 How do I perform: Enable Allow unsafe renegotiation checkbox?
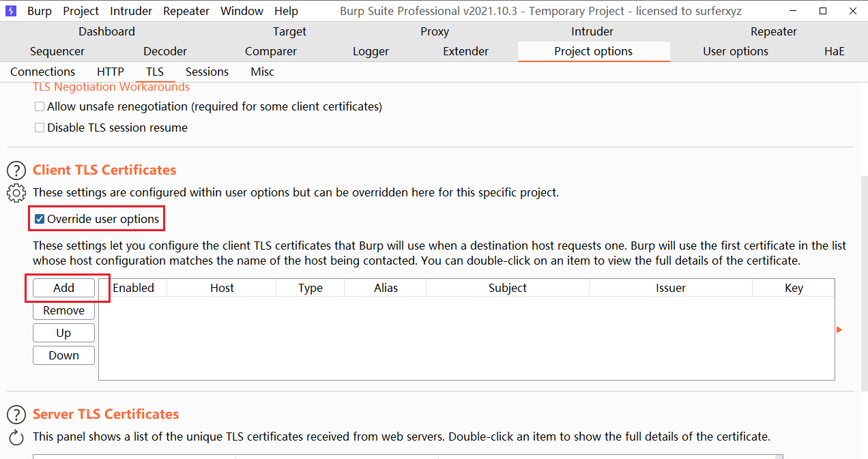[40, 107]
